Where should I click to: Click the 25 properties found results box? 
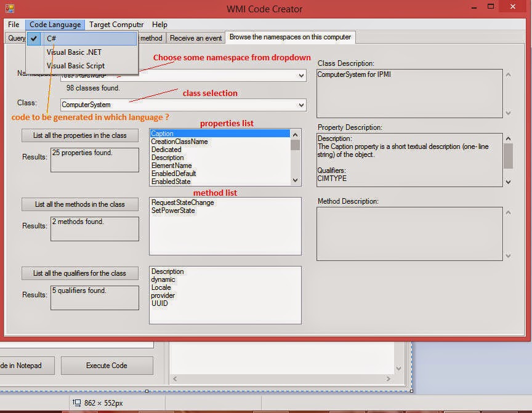pyautogui.click(x=95, y=159)
